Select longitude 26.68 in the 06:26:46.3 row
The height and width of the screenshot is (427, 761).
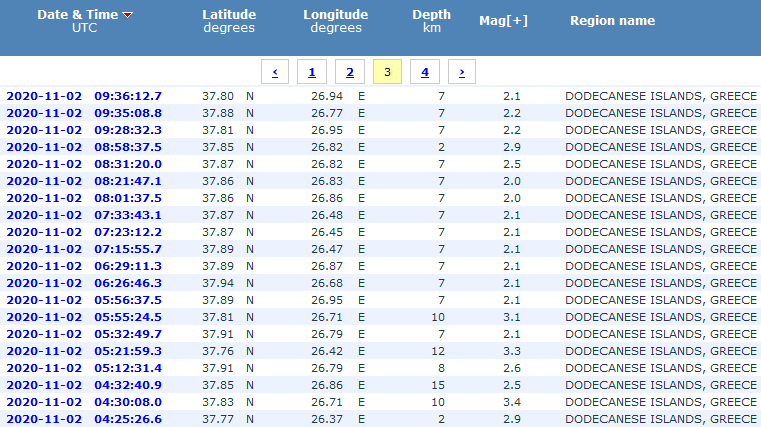(x=327, y=283)
